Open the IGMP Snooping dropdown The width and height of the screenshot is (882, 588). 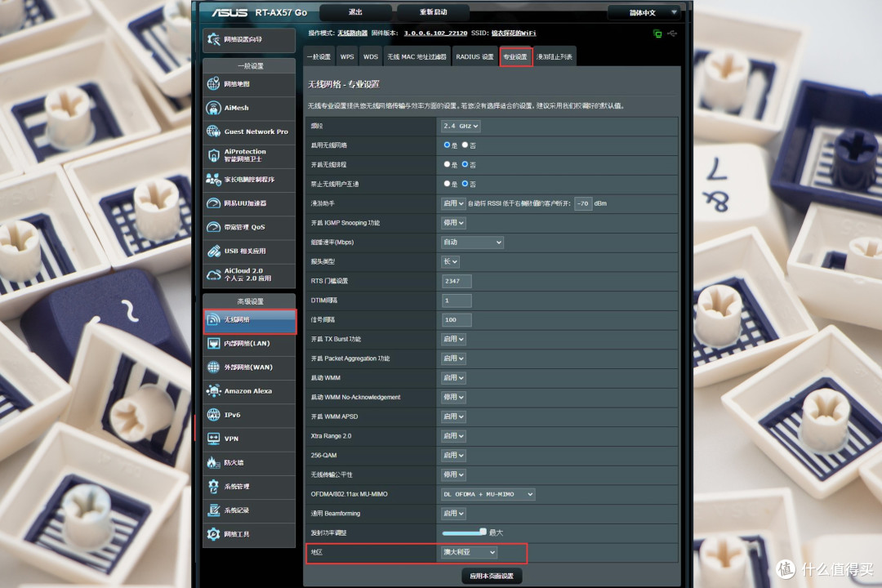(452, 223)
